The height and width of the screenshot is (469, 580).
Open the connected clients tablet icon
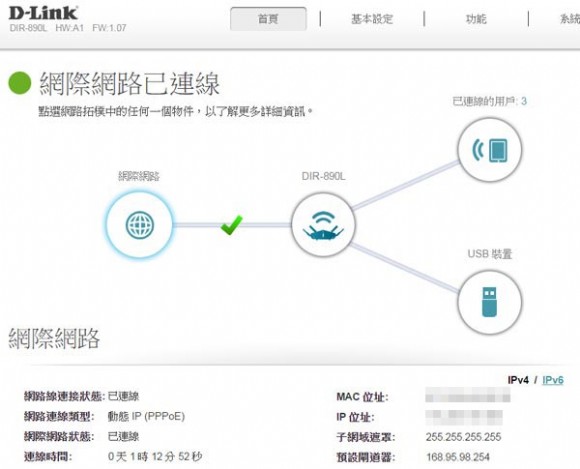pyautogui.click(x=490, y=149)
